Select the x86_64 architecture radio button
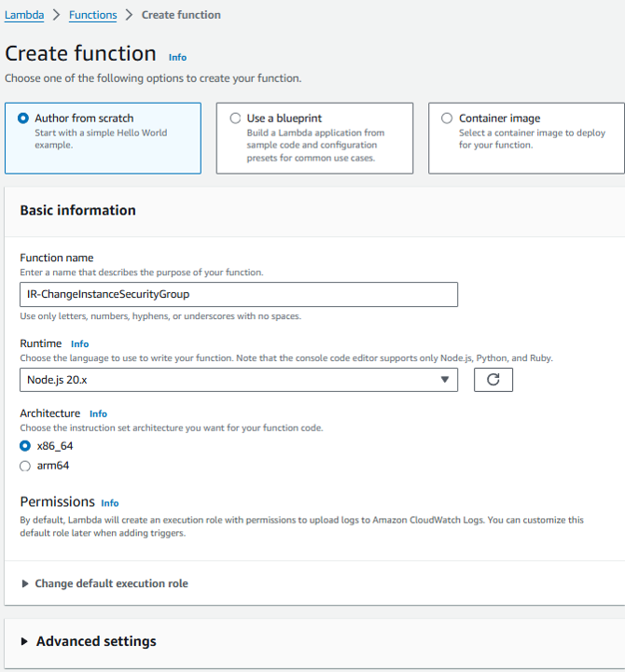625x672 pixels. point(25,446)
